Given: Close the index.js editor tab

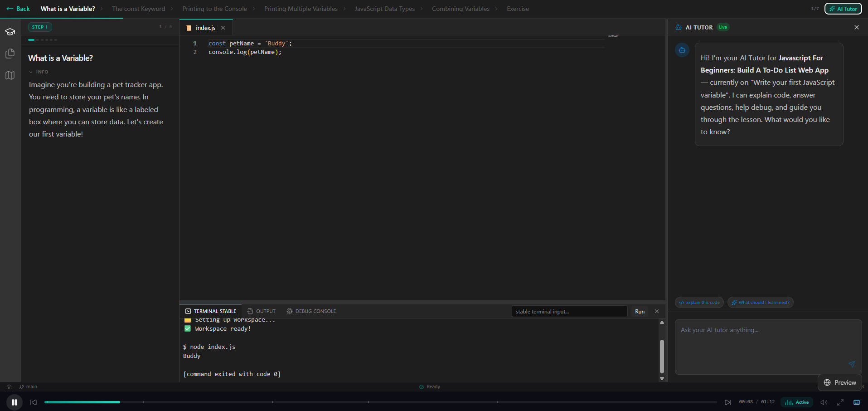Looking at the screenshot, I should 223,28.
